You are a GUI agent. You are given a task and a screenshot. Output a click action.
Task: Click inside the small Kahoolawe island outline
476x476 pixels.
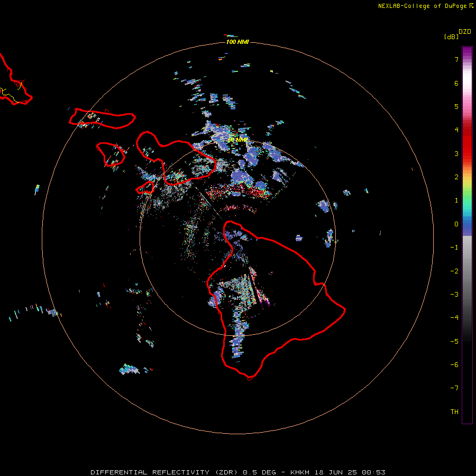145,188
